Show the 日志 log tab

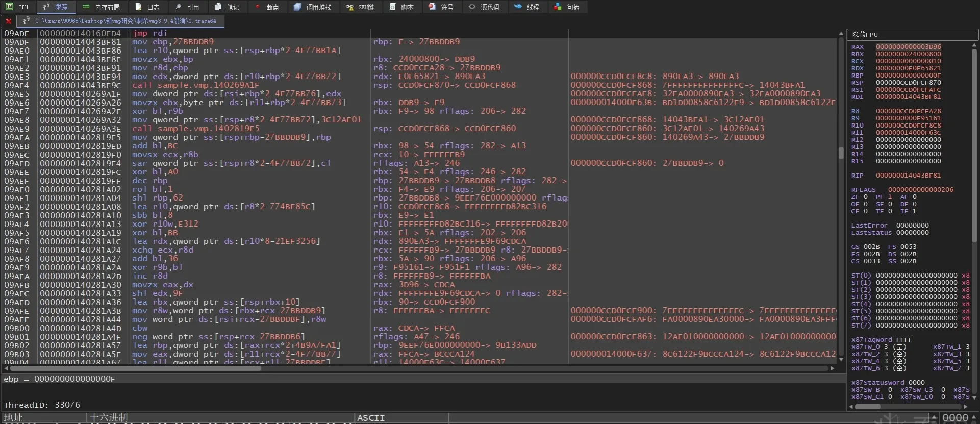point(147,7)
